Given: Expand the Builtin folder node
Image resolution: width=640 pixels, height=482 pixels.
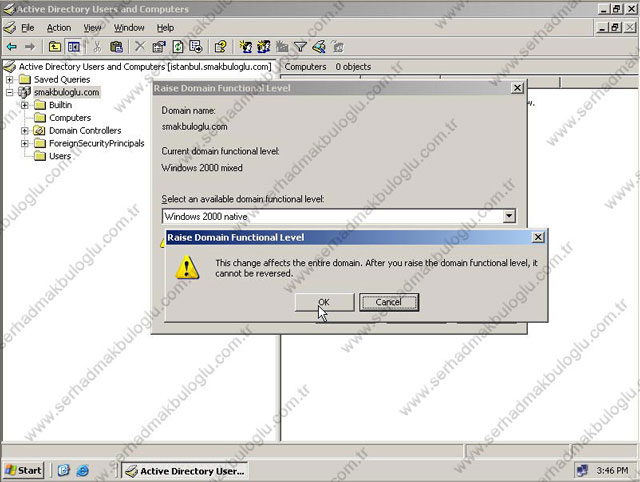Looking at the screenshot, I should click(x=25, y=105).
